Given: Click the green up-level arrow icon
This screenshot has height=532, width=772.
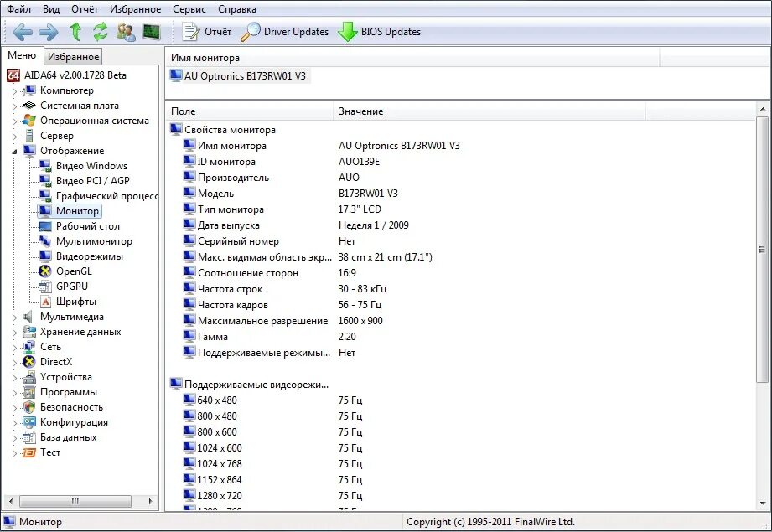Looking at the screenshot, I should tap(75, 32).
